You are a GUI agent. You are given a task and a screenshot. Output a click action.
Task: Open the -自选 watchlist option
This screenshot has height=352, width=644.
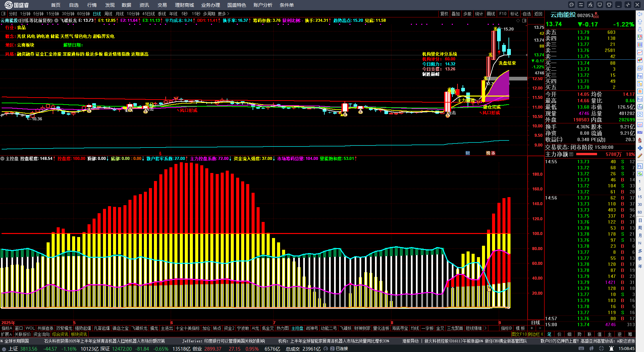click(x=527, y=14)
